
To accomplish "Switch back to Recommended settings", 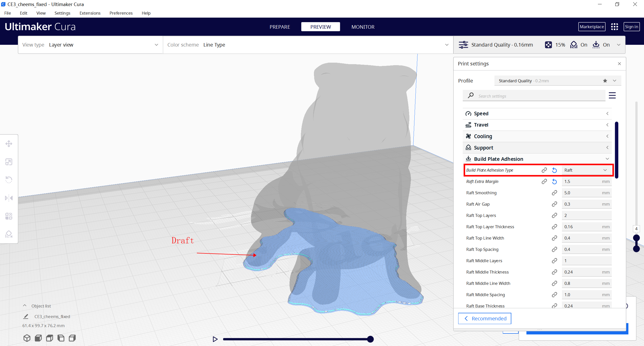I will [x=485, y=319].
